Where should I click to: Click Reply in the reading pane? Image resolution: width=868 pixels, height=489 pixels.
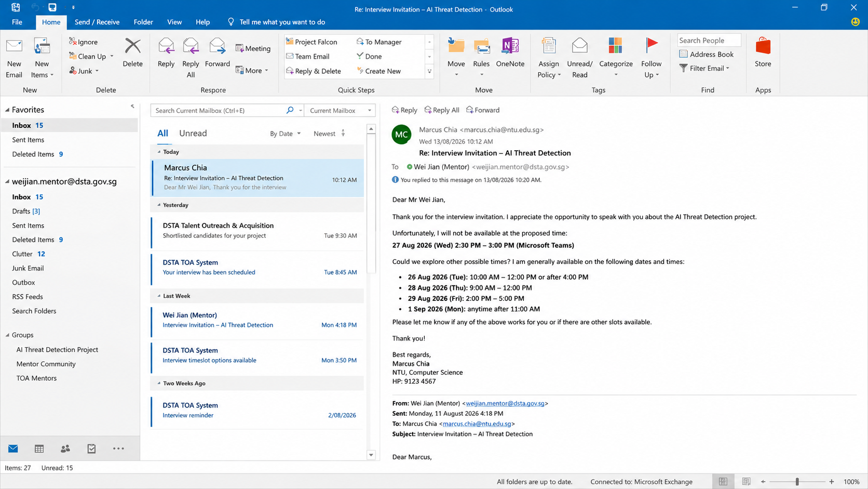(x=404, y=110)
